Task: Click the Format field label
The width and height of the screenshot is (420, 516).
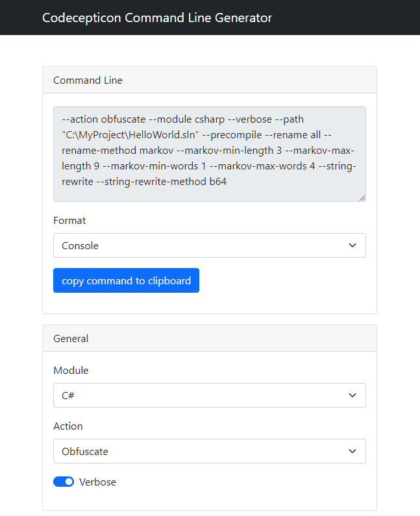Action: [69, 221]
